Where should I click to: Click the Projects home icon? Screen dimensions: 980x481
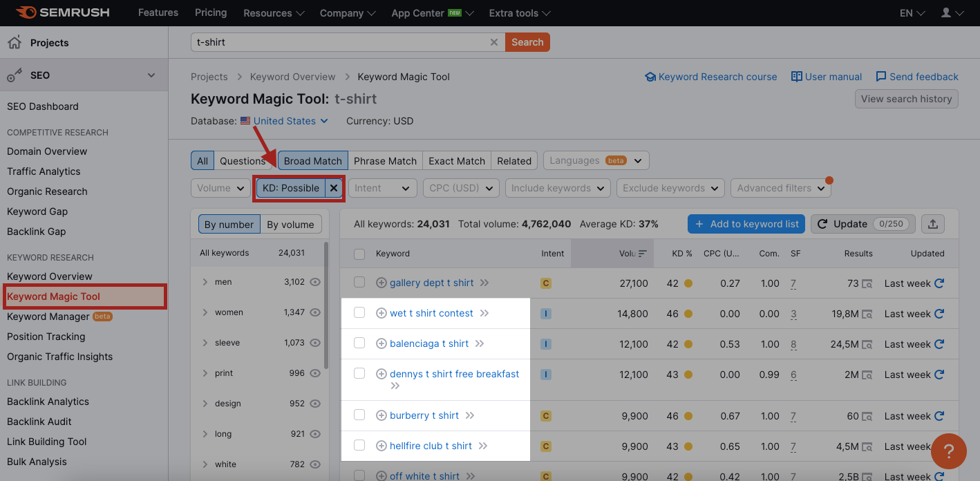coord(14,43)
